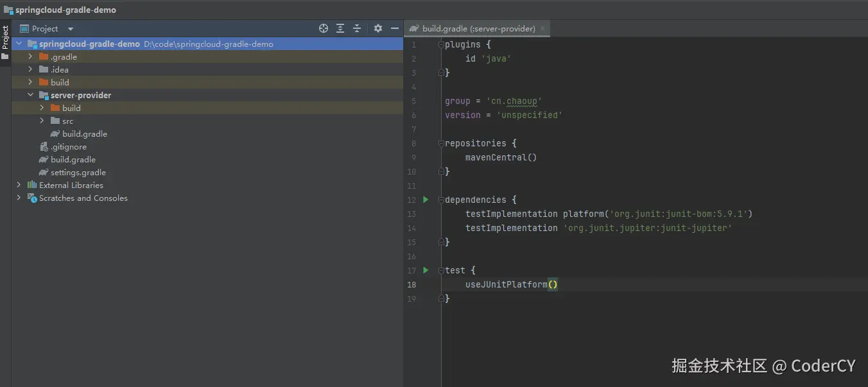The image size is (868, 387).
Task: Select the build.gradle (:server-provider) editor tab
Action: (478, 29)
